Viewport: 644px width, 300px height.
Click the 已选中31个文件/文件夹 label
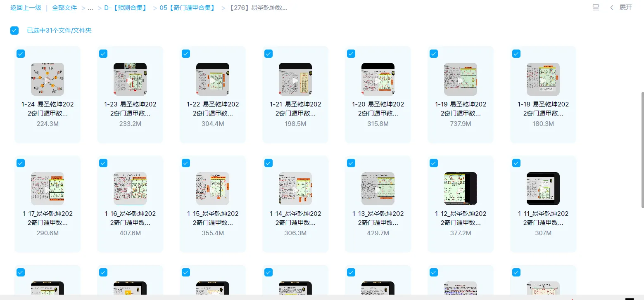point(59,30)
